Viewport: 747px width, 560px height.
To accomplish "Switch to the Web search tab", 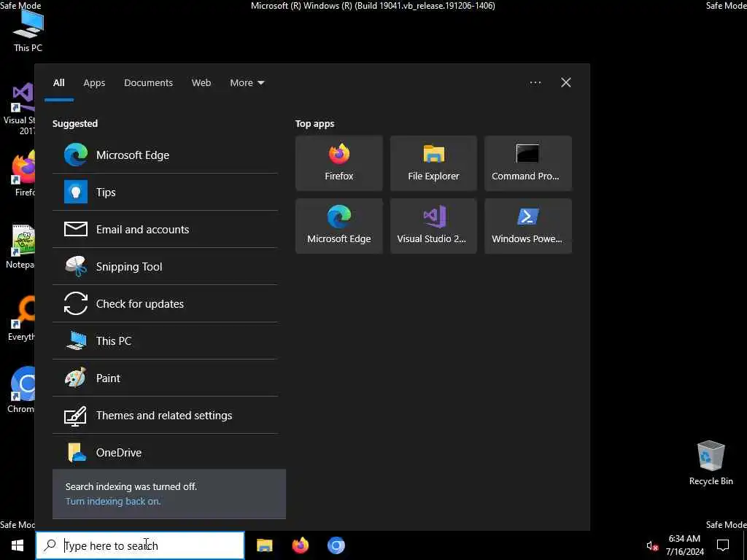I will pos(201,83).
